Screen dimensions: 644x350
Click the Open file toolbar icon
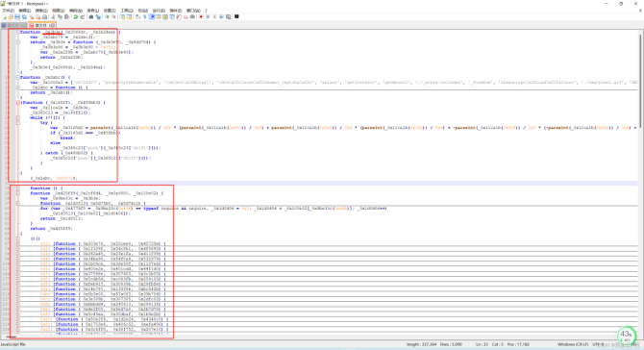(x=11, y=17)
